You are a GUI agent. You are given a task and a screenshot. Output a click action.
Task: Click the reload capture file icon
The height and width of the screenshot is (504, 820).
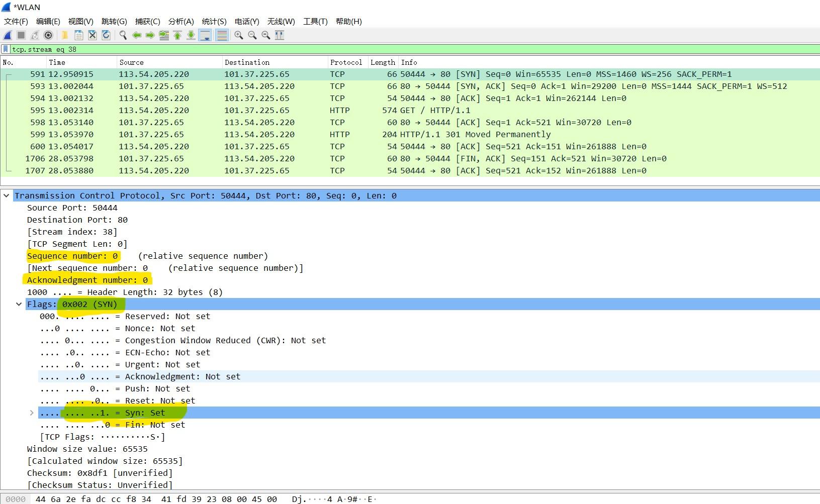point(106,35)
